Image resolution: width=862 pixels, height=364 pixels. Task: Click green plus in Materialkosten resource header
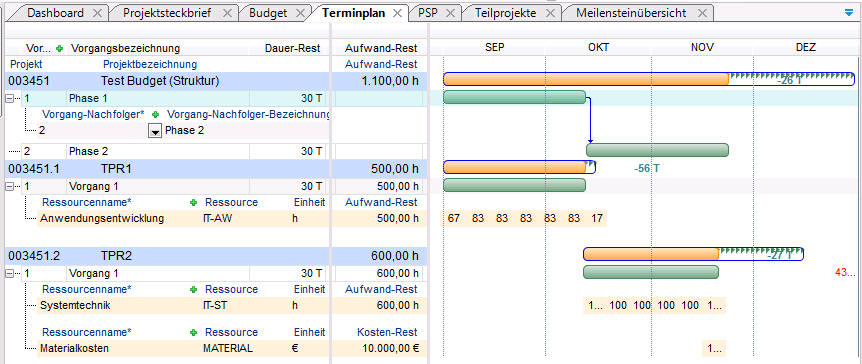[x=194, y=333]
